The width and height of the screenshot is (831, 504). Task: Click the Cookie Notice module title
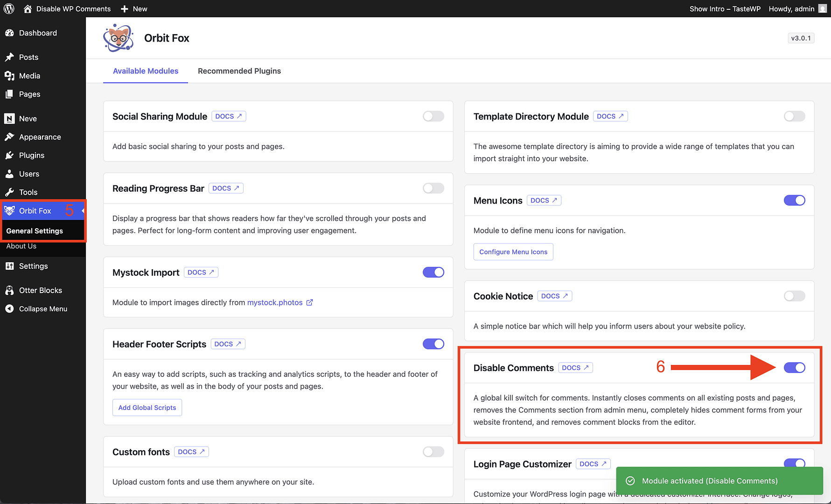pos(503,296)
